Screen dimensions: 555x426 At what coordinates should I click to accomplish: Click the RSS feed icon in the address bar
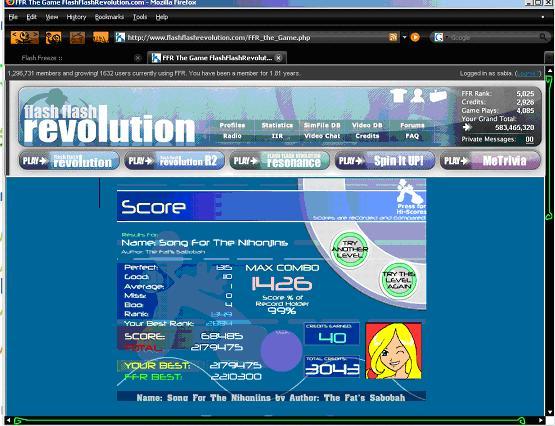pos(393,37)
